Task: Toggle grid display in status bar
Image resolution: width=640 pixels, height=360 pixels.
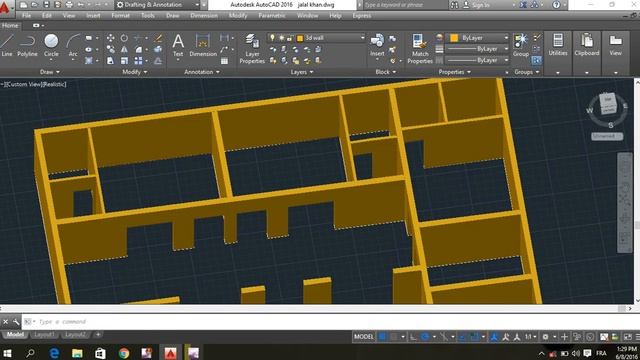Action: click(382, 337)
